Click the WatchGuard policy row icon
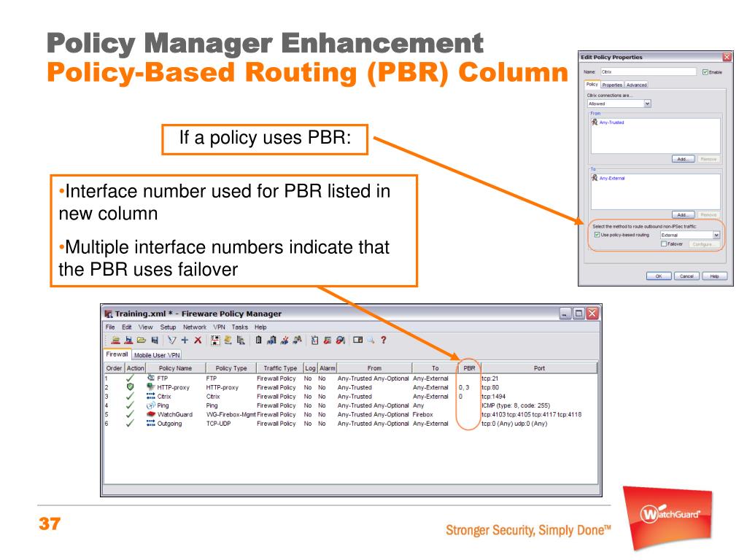The image size is (747, 560). pos(151,414)
